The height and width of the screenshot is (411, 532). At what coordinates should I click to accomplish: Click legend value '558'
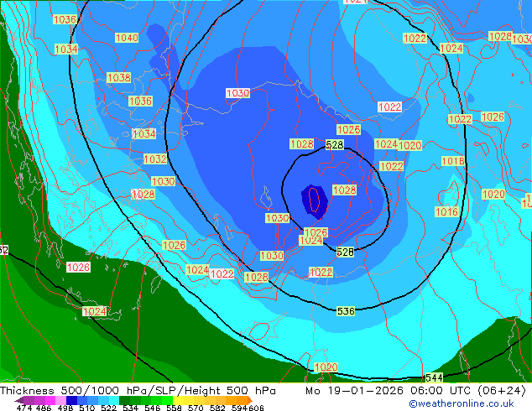(x=174, y=408)
